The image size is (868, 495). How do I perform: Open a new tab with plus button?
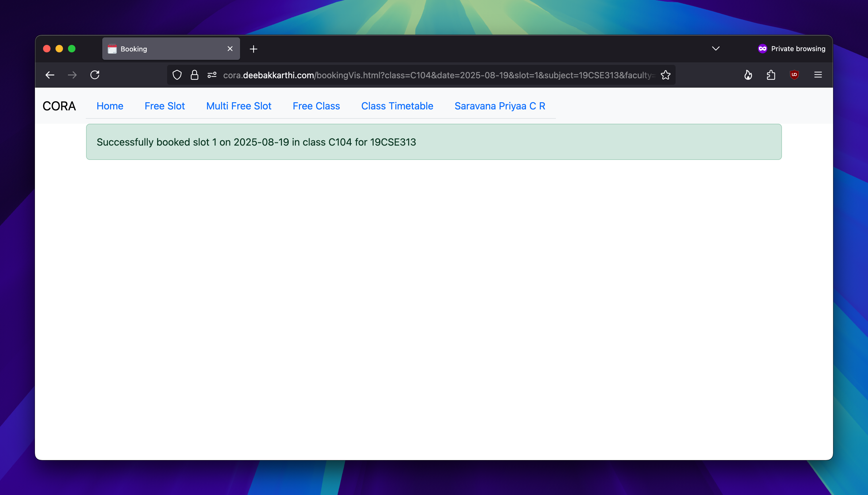pyautogui.click(x=253, y=49)
